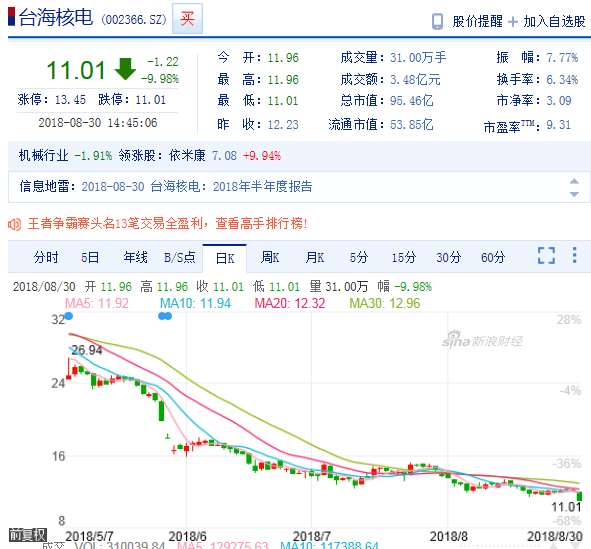Add stock via 加入自选股 link
The image size is (591, 549).
[554, 21]
